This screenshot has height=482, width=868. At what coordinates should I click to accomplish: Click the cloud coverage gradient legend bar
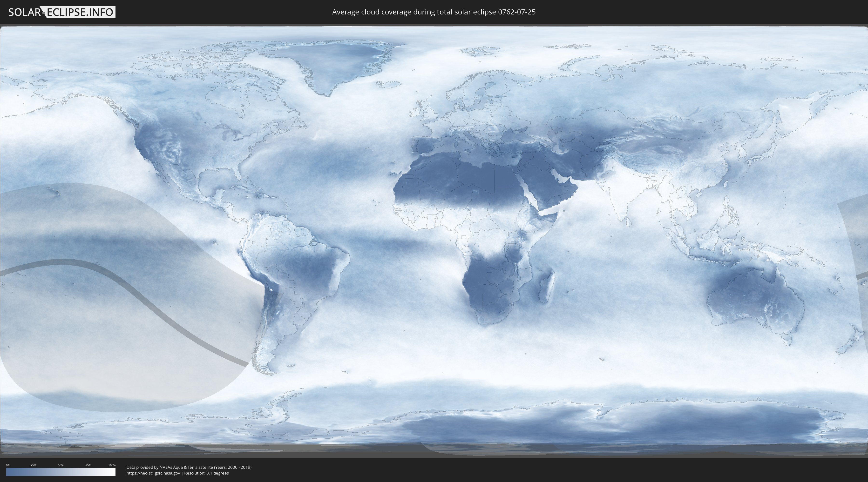[61, 472]
